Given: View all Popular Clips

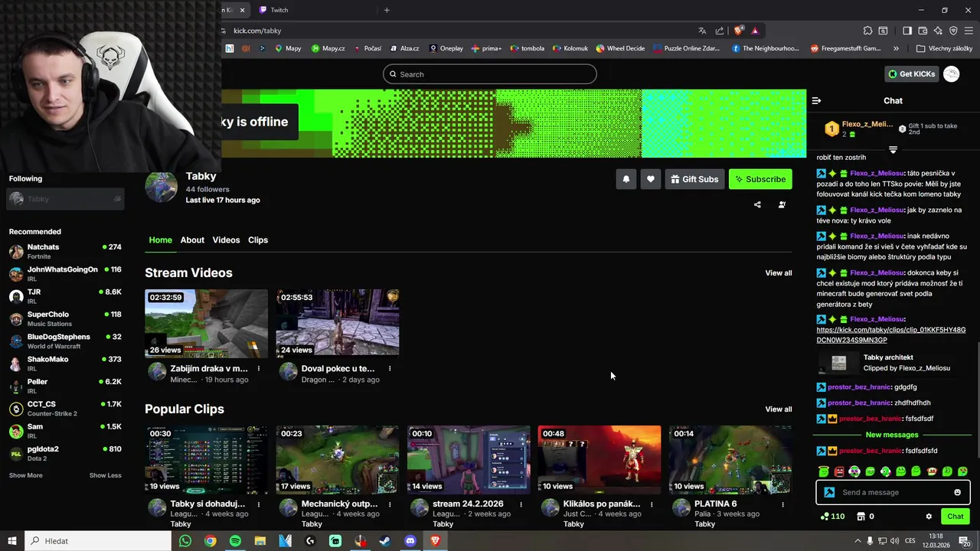Looking at the screenshot, I should tap(779, 409).
